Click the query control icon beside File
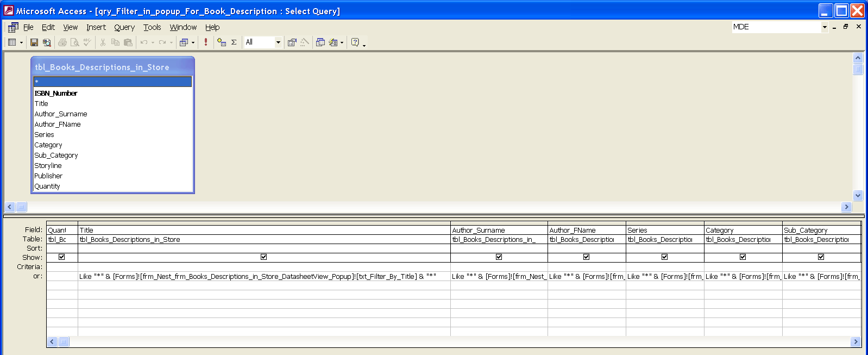Viewport: 868px width, 355px height. click(13, 27)
